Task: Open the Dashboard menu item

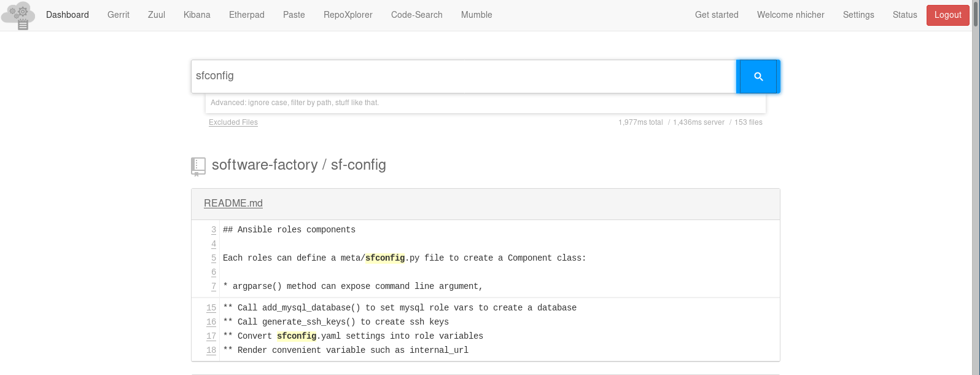Action: (x=68, y=15)
